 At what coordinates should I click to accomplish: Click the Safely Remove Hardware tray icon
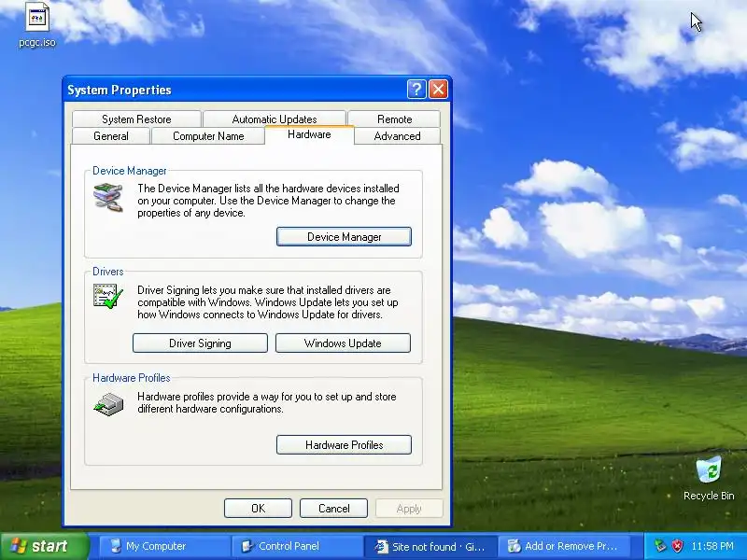(660, 546)
